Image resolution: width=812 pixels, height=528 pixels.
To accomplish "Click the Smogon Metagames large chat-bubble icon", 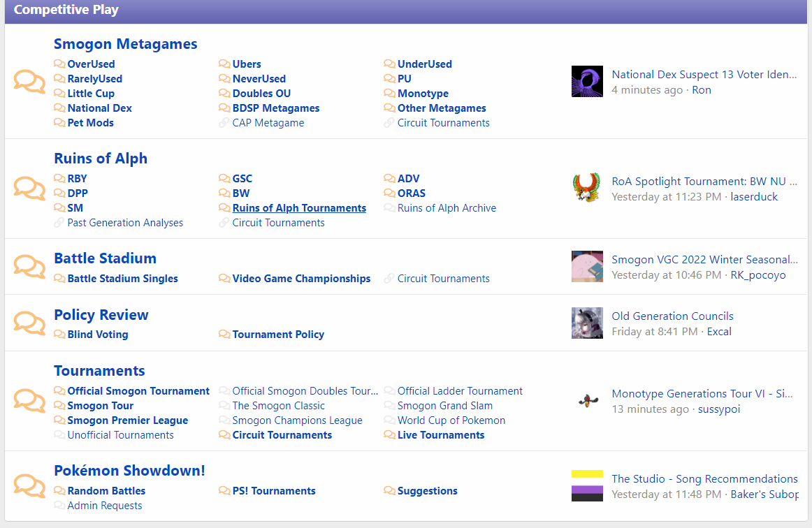I will (x=29, y=81).
